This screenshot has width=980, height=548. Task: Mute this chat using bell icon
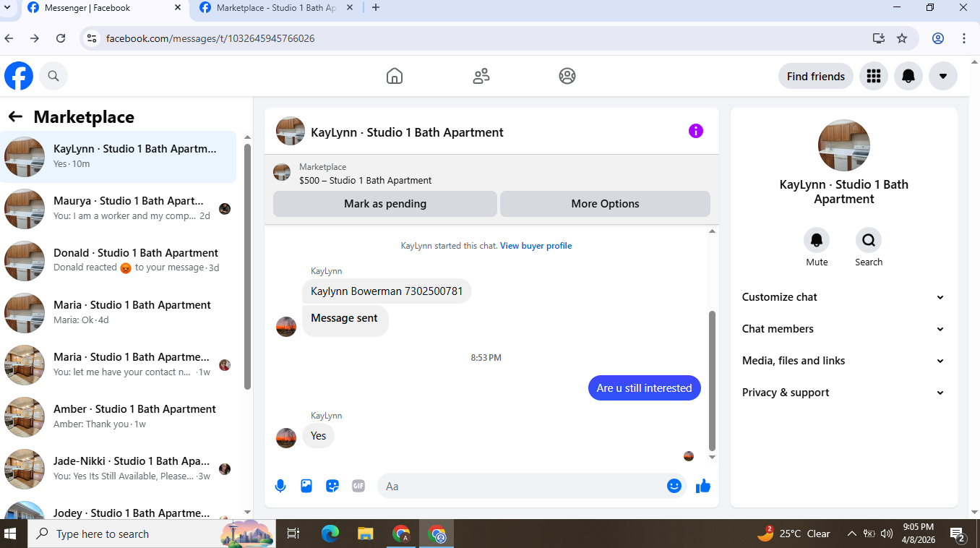tap(817, 240)
